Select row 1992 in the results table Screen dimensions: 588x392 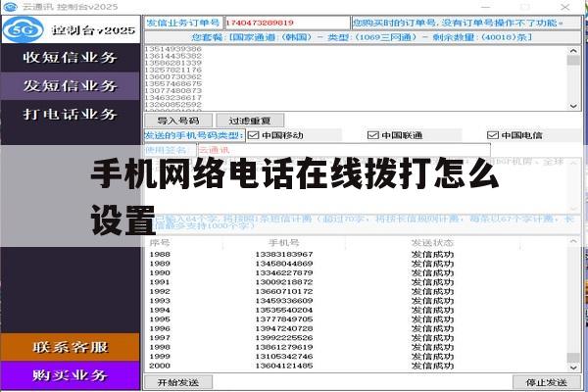coord(356,291)
